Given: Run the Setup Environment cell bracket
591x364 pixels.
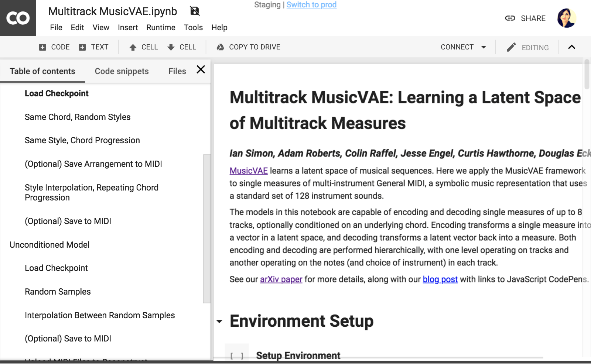Looking at the screenshot, I should coord(237,356).
